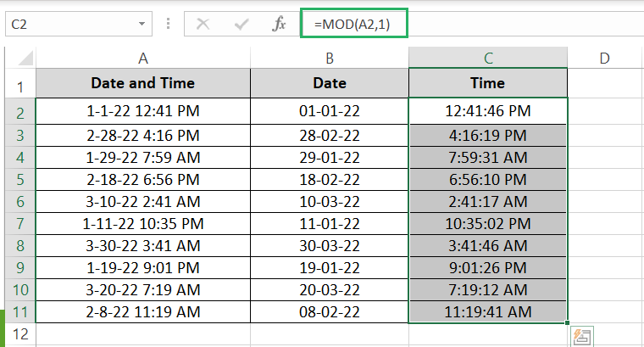644x347 pixels.
Task: Click the 'Date and Time' header cell
Action: coord(143,83)
